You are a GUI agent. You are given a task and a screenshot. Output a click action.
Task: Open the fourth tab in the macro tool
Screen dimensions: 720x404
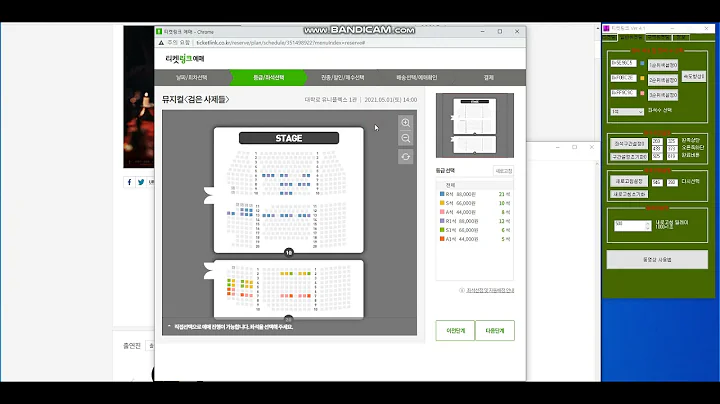pyautogui.click(x=681, y=38)
